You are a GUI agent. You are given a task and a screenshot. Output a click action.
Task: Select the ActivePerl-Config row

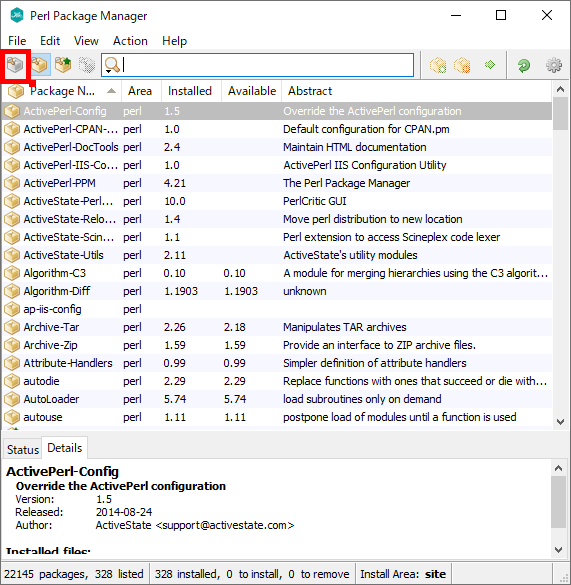coord(277,111)
